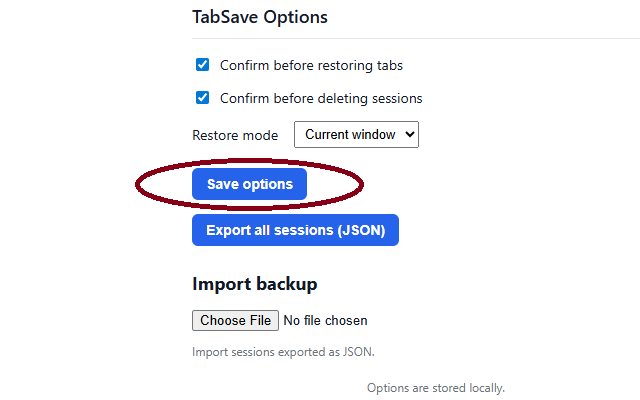The image size is (640, 400).
Task: Click the blue checkmark icon beside deleting sessions
Action: coord(202,98)
